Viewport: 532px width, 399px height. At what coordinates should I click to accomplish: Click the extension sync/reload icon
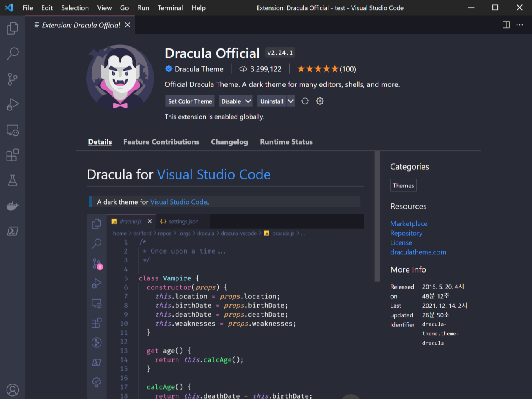[305, 101]
